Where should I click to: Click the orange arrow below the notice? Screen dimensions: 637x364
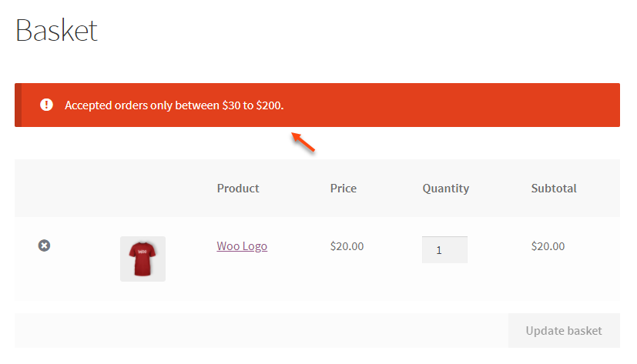point(303,142)
